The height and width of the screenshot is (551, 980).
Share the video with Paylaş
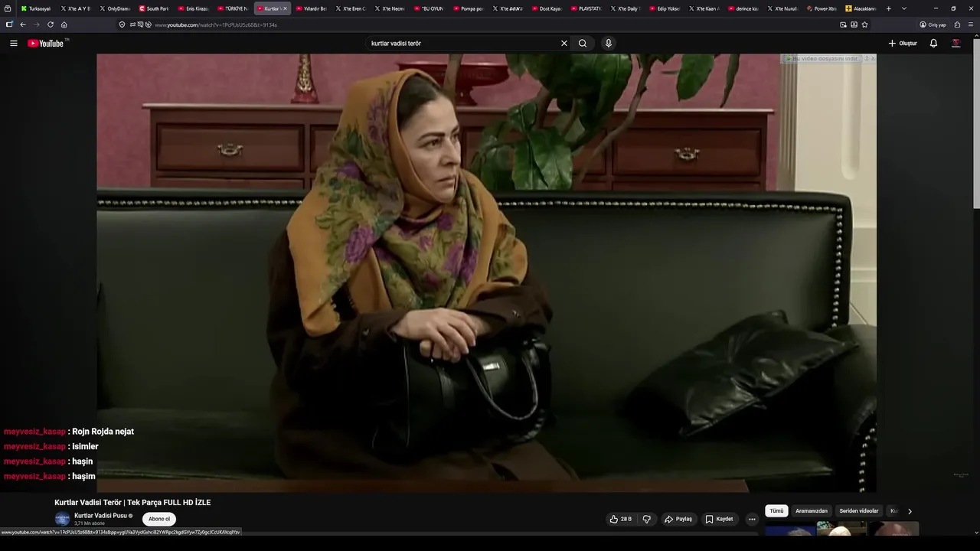[x=678, y=519]
